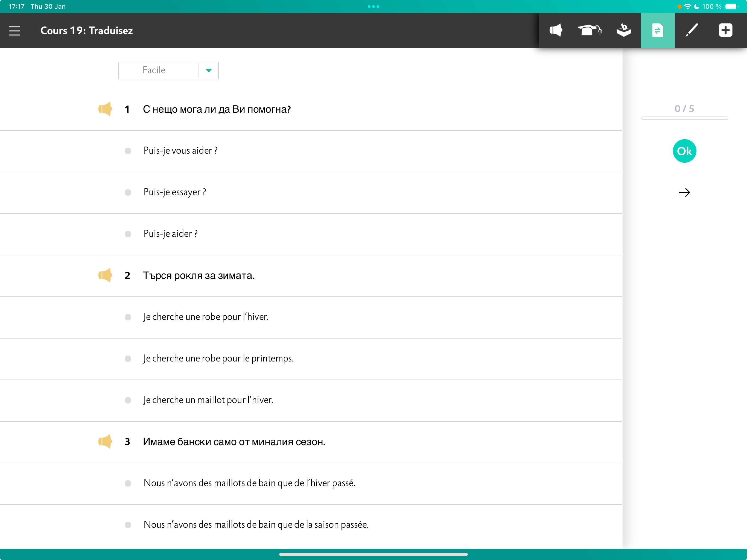The width and height of the screenshot is (747, 560).
Task: Click sentence С нещо мога ли да Ви помогна?
Action: click(217, 109)
